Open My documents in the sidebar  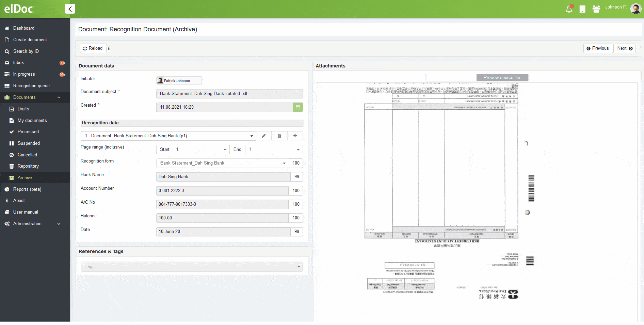pos(32,121)
